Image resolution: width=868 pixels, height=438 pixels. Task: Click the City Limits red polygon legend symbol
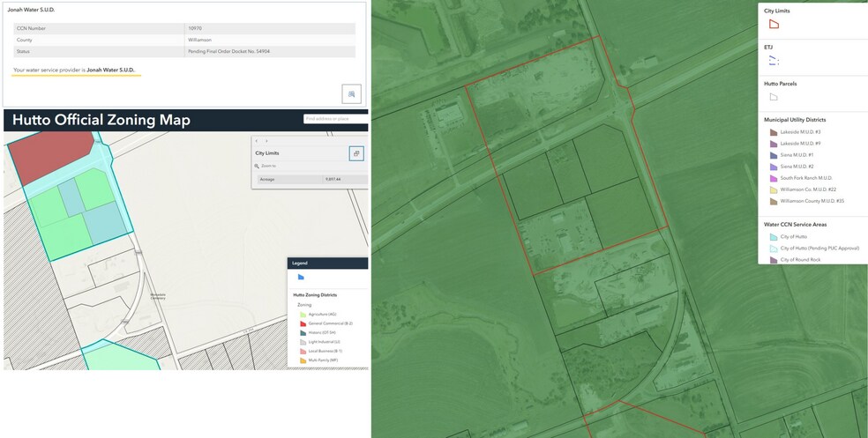[774, 25]
